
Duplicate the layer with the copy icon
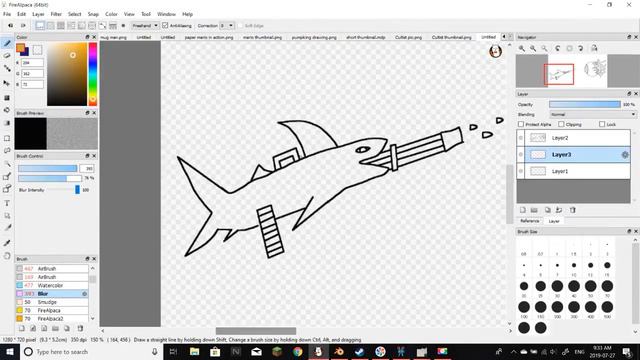click(x=548, y=210)
